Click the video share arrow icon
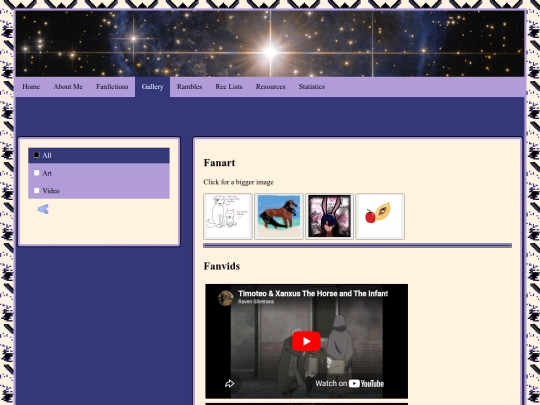Viewport: 540px width, 405px height. (229, 383)
